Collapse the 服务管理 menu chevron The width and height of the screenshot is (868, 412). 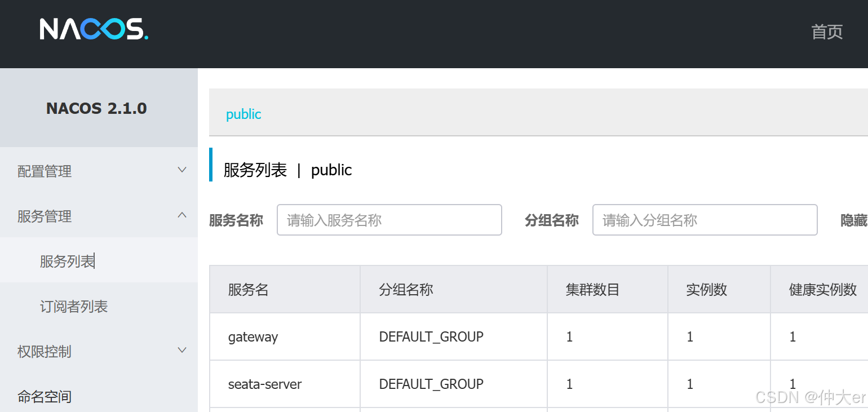[x=182, y=215]
